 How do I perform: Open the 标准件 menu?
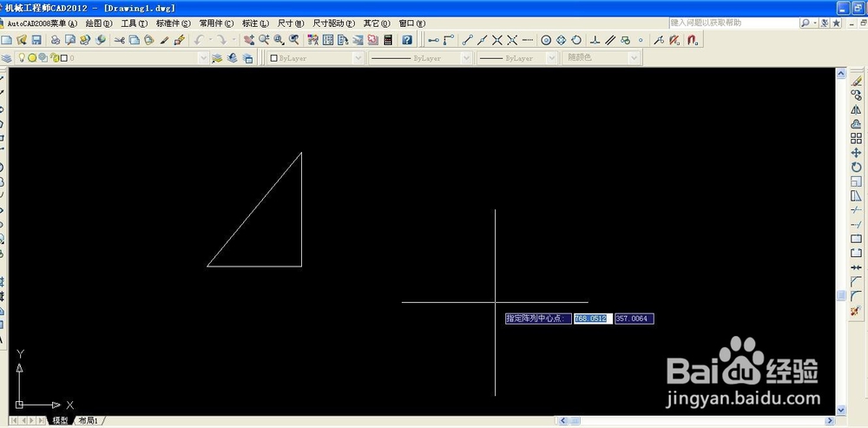pyautogui.click(x=174, y=23)
